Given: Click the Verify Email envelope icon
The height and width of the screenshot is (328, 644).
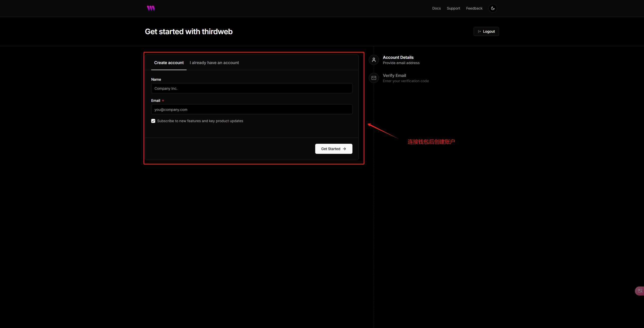Looking at the screenshot, I should 374,78.
